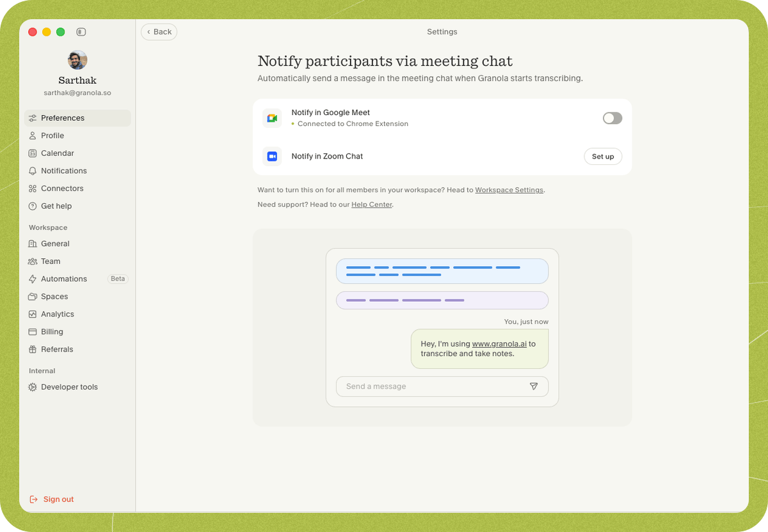Click the Sign out arrow icon

tap(33, 499)
